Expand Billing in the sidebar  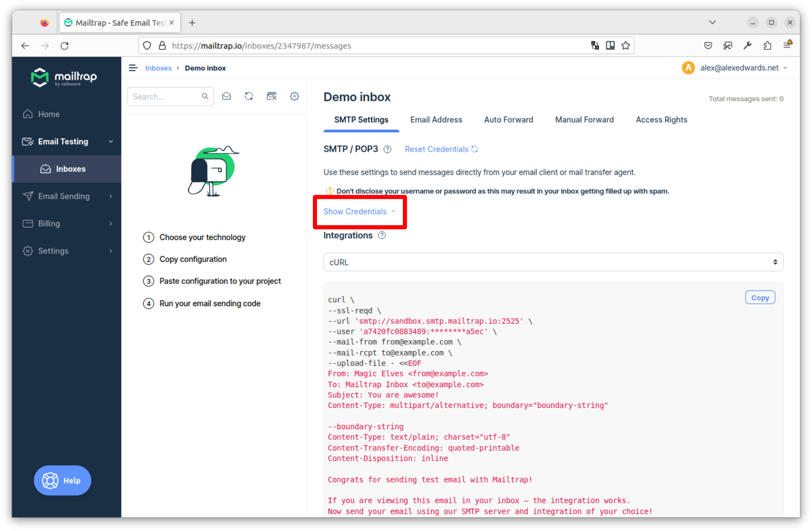67,223
